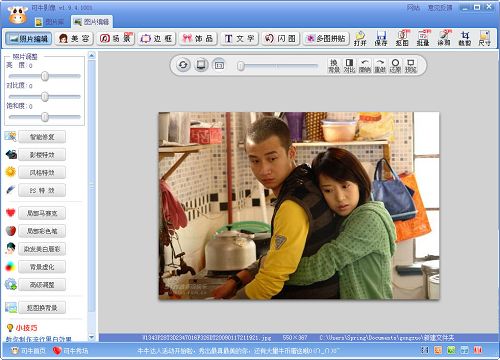Click the 局部马赛克 mosaic button

tap(42, 213)
